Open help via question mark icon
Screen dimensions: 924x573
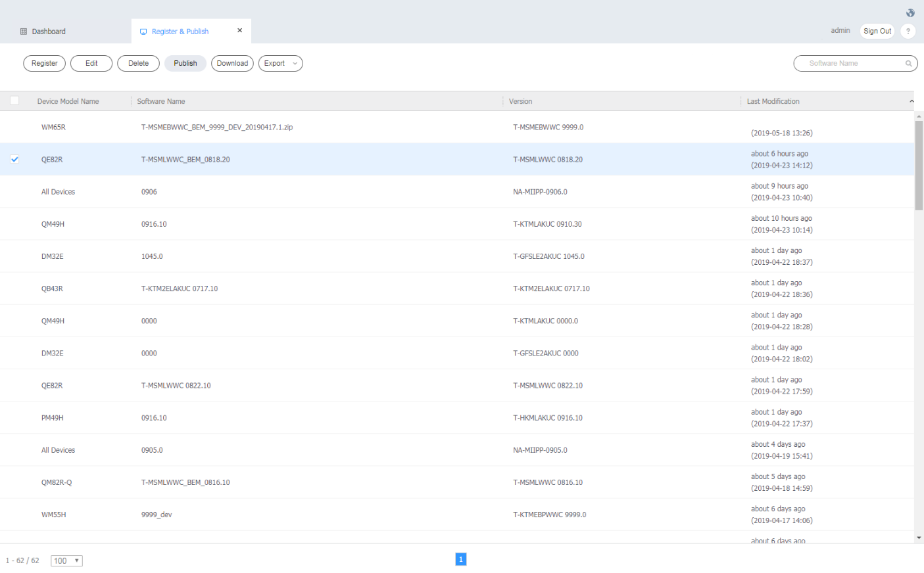point(908,31)
